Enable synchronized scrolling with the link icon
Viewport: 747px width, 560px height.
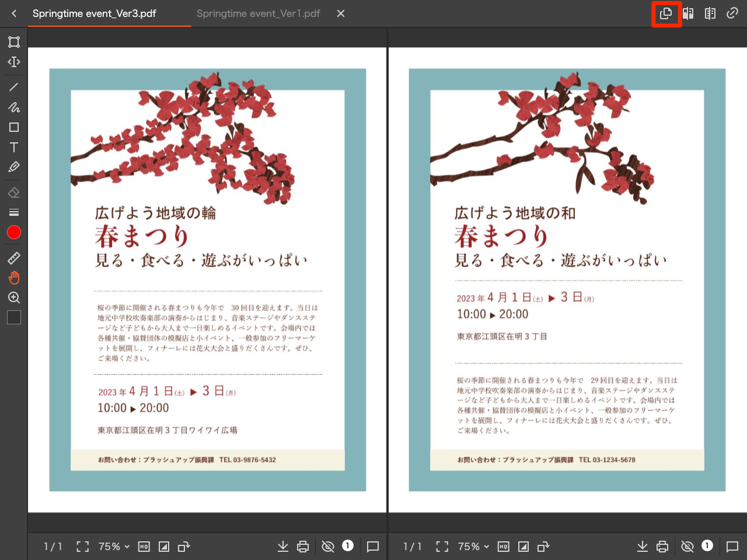click(732, 13)
